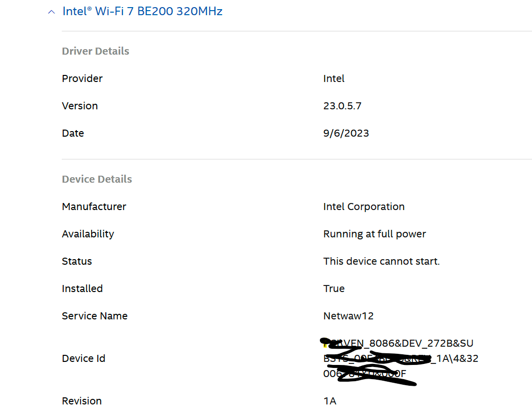The height and width of the screenshot is (410, 532).
Task: Select Manufacturer value Intel Corporation
Action: coord(363,207)
